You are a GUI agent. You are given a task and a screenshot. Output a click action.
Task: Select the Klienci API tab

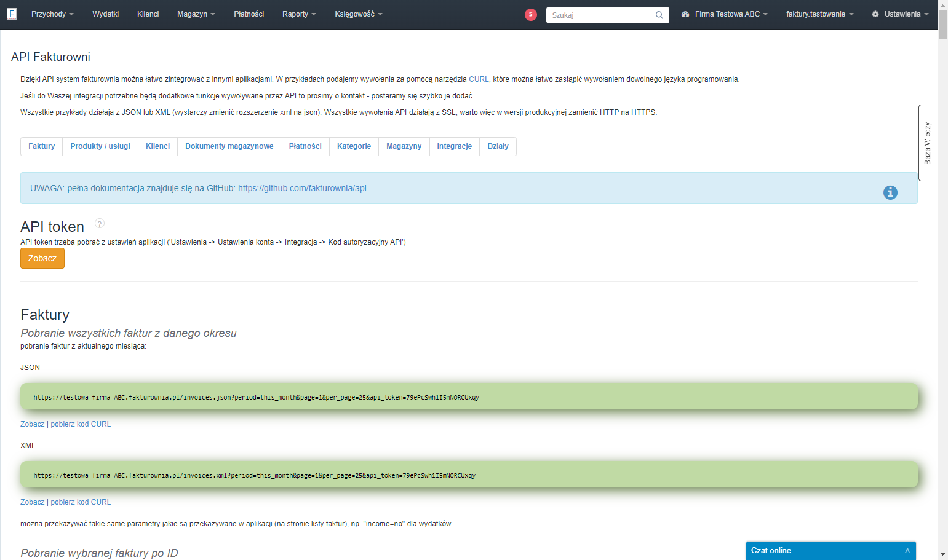click(158, 146)
